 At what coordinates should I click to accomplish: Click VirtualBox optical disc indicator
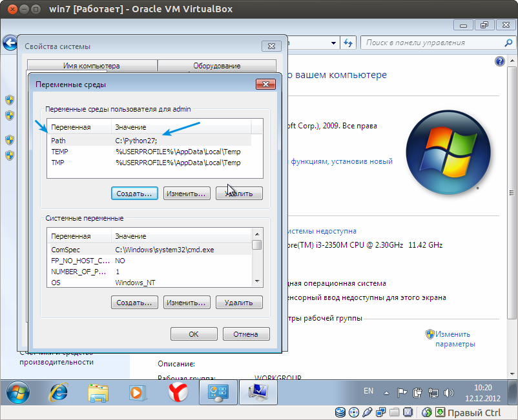354,412
